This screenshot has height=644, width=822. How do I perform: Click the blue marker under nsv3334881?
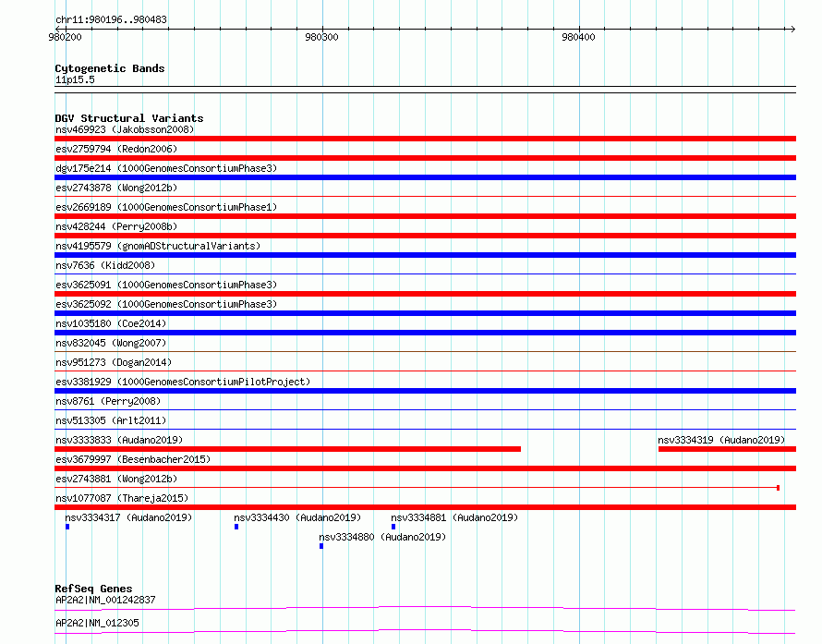click(393, 527)
